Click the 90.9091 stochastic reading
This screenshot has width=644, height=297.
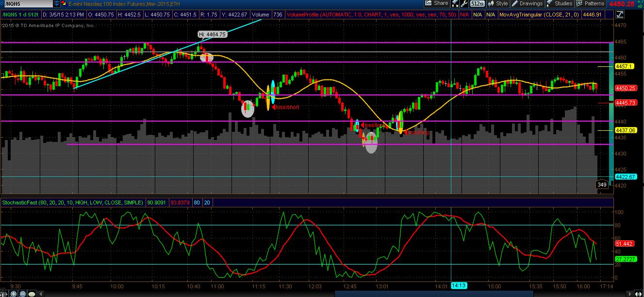point(157,203)
